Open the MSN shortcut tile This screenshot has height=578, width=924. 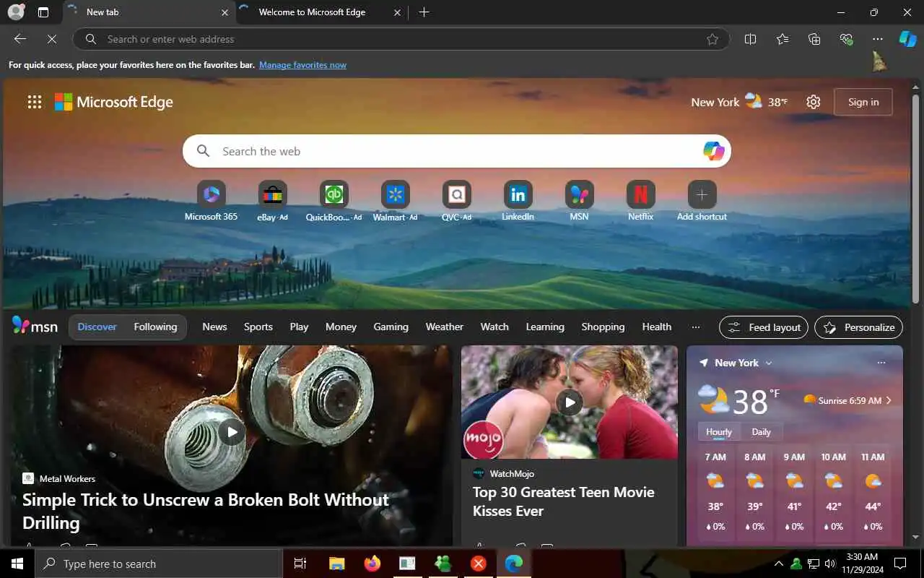(579, 201)
